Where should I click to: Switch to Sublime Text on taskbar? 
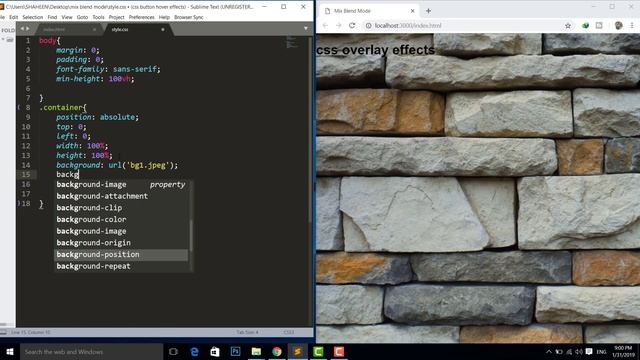(298, 351)
